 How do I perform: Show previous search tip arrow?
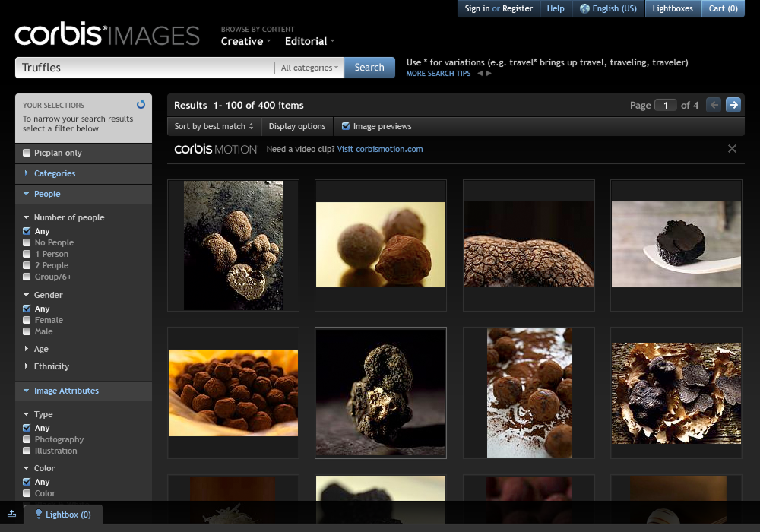pos(480,74)
